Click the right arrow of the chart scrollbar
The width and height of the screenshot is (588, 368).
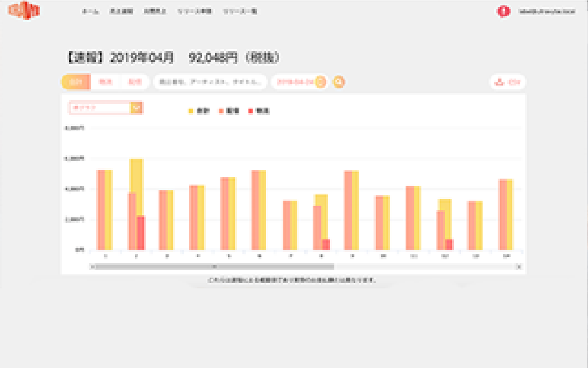point(519,267)
